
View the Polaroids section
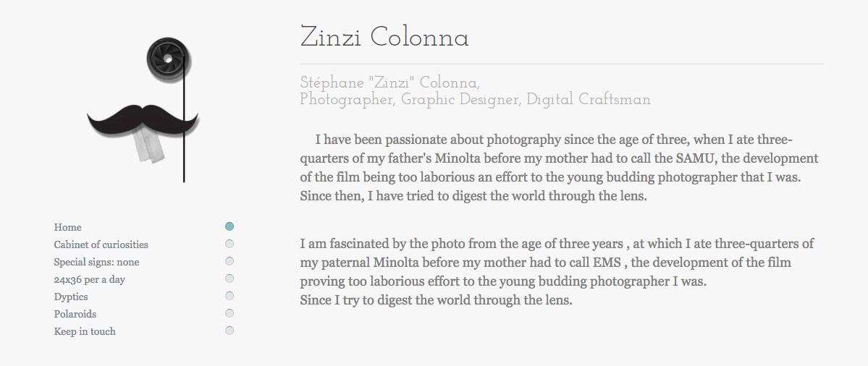coord(75,314)
